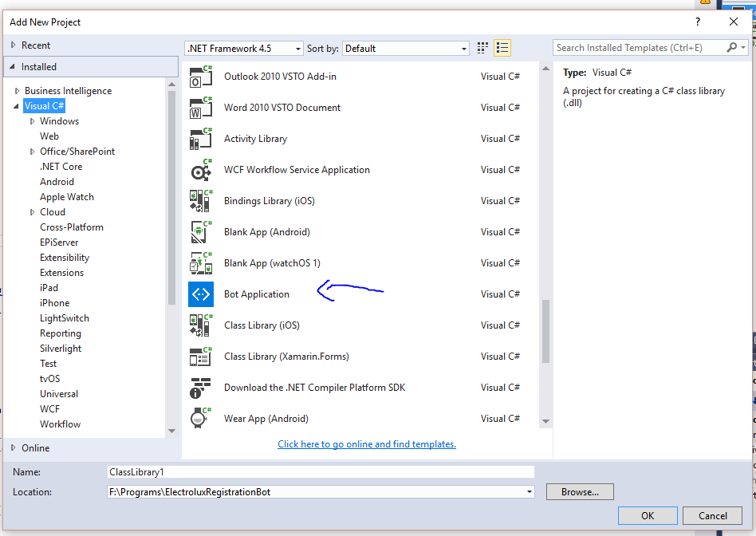
Task: Click the category tree scrollbar thumb
Action: pyautogui.click(x=171, y=198)
